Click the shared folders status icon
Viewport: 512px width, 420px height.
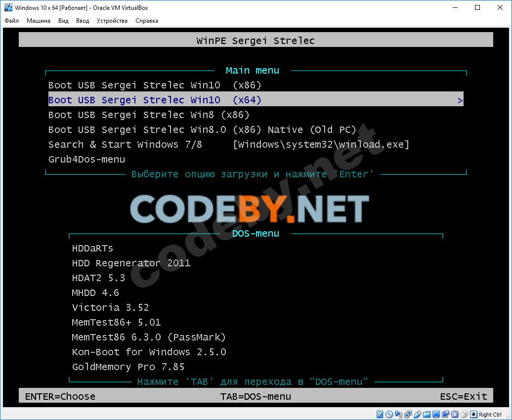click(x=427, y=415)
